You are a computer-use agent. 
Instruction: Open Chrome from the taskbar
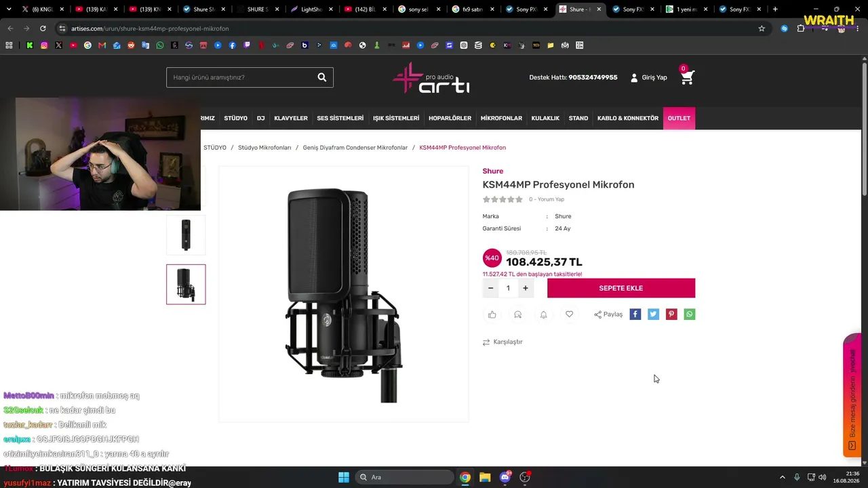pyautogui.click(x=465, y=477)
